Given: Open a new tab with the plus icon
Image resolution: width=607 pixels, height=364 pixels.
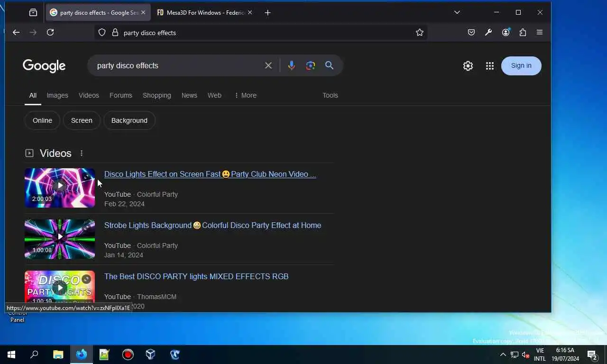Looking at the screenshot, I should (267, 13).
